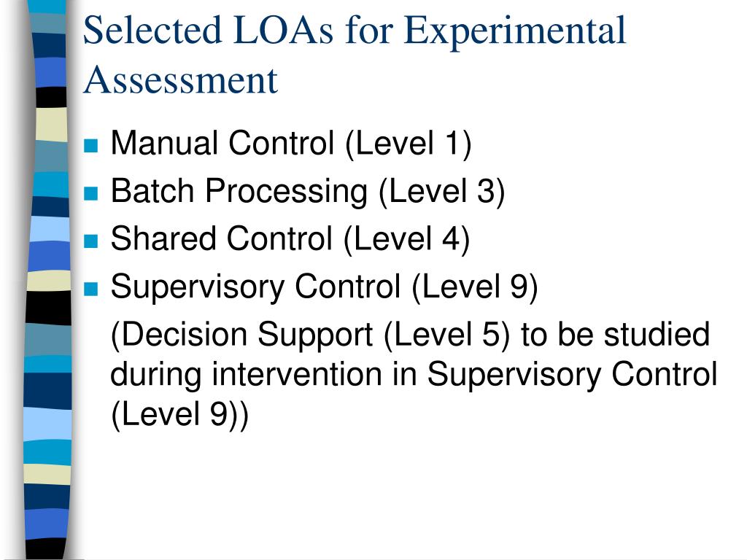Click the closing '(Level 9))' text
Image resolution: width=747 pixels, height=560 pixels.
click(x=179, y=415)
